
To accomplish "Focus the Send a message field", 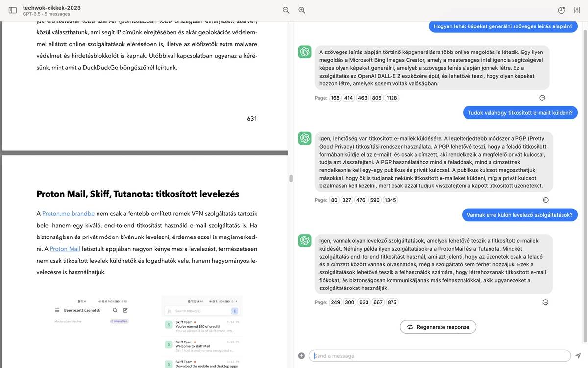I will [440, 356].
